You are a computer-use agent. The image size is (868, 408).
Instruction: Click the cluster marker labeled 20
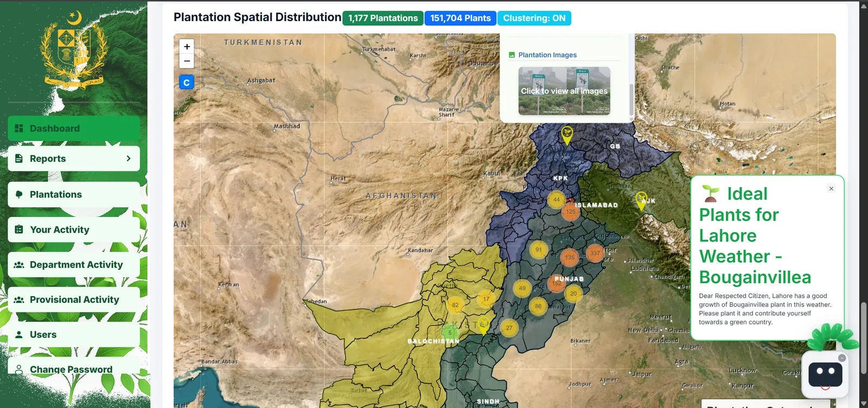click(573, 294)
